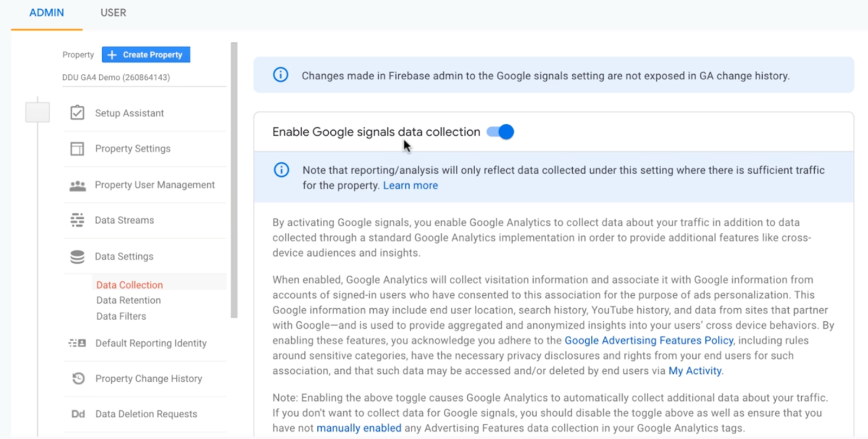Click the My Activity link
The height and width of the screenshot is (439, 868).
coord(695,371)
